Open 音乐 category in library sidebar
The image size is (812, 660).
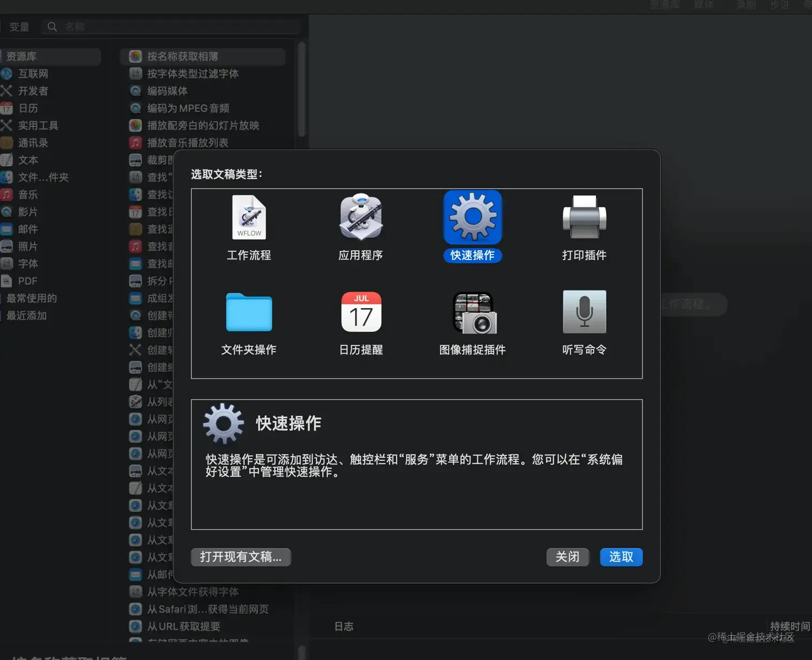tap(27, 194)
